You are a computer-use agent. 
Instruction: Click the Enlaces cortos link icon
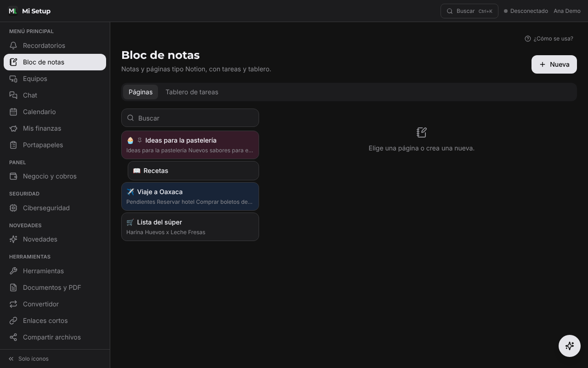13,321
